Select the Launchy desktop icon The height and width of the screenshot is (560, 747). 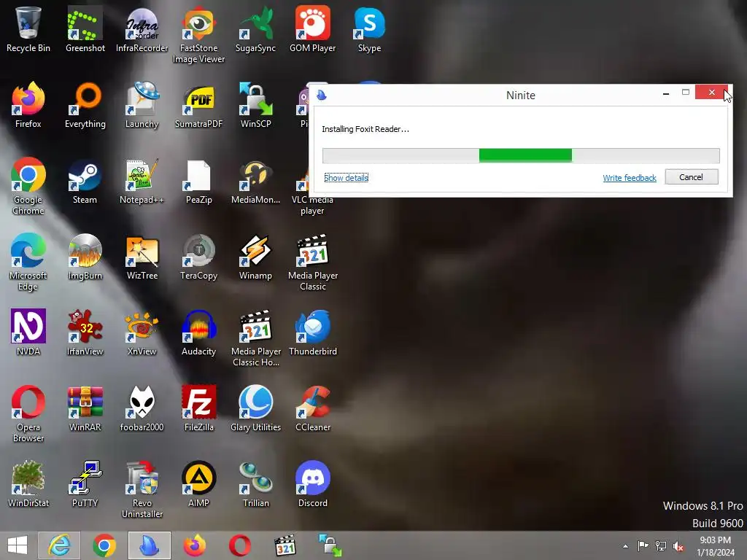click(142, 105)
